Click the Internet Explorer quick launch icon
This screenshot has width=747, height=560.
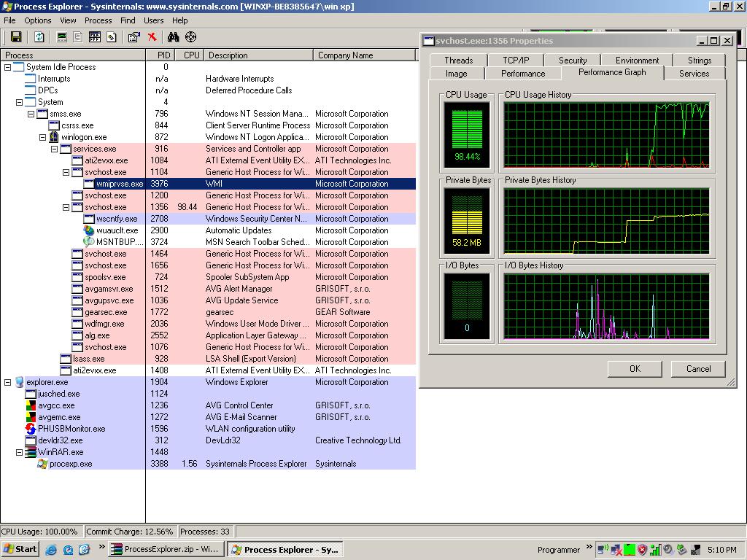(51, 550)
